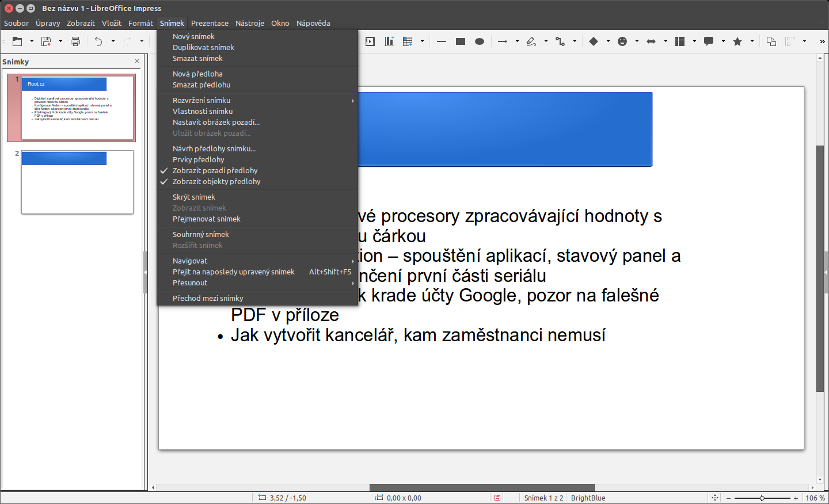Image resolution: width=829 pixels, height=504 pixels.
Task: Select the arrow line tool
Action: [503, 41]
